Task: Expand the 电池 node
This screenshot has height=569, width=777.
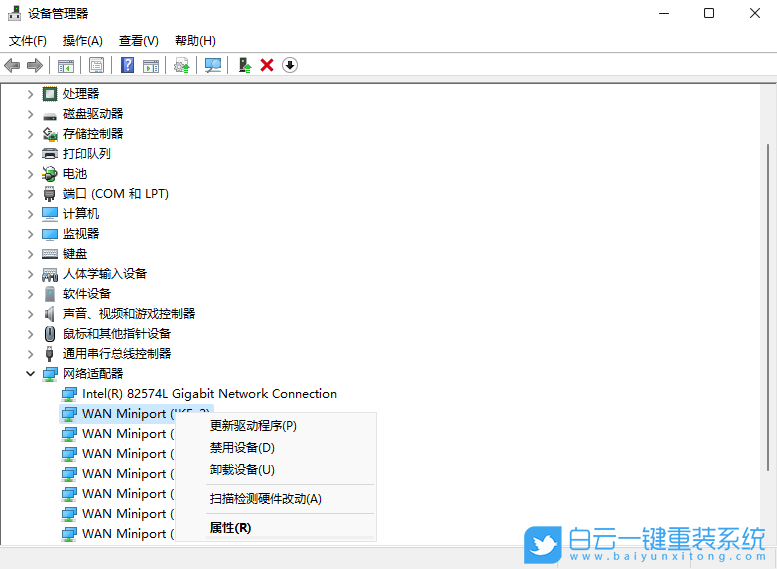Action: pos(31,174)
